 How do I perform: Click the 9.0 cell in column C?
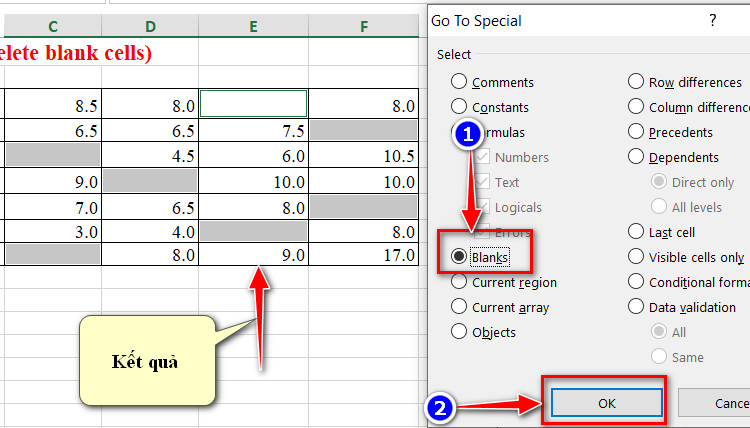tap(53, 181)
